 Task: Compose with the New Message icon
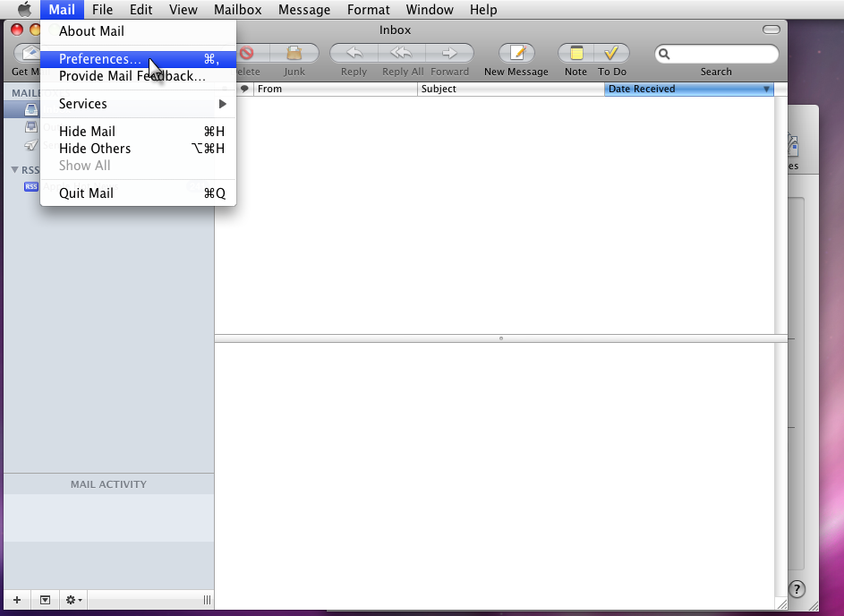(516, 53)
